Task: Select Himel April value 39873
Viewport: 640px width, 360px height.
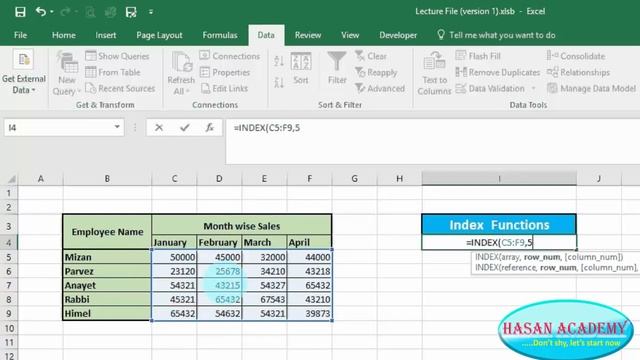Action: [309, 313]
